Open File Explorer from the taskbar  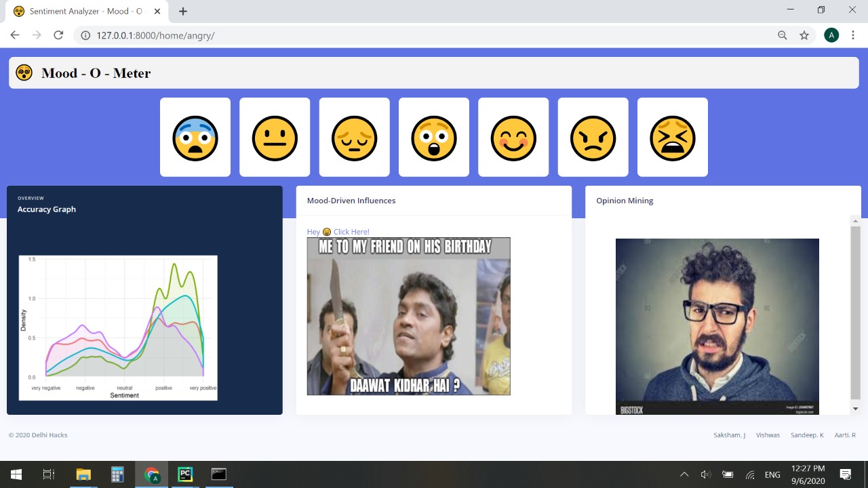pos(83,474)
